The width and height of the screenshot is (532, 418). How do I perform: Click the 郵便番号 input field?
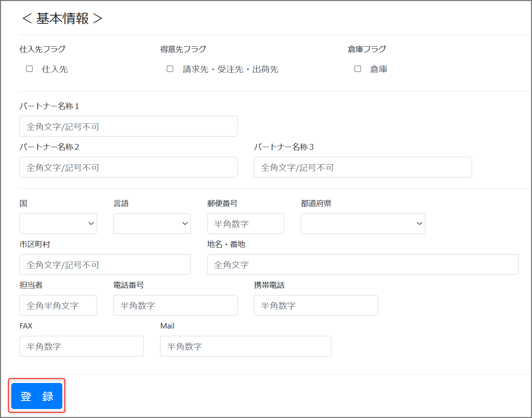(245, 224)
